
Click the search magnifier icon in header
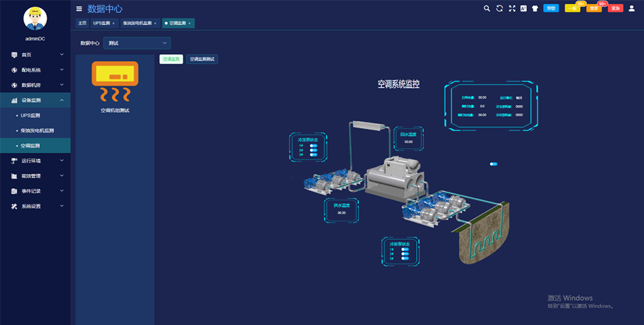[x=487, y=8]
